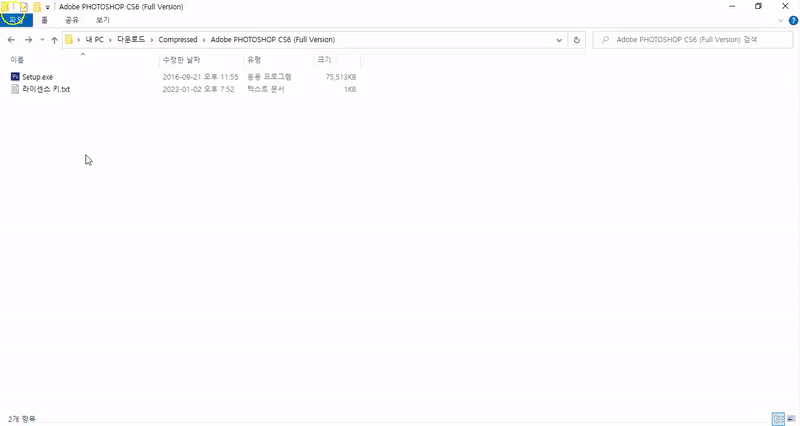Open the 보기 ribbon tab

point(103,20)
